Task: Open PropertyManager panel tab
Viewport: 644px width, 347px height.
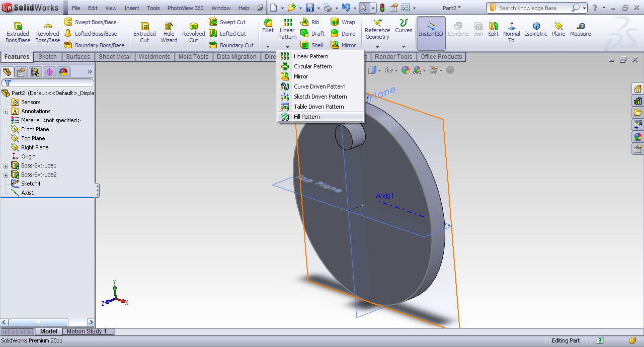Action: [x=21, y=72]
